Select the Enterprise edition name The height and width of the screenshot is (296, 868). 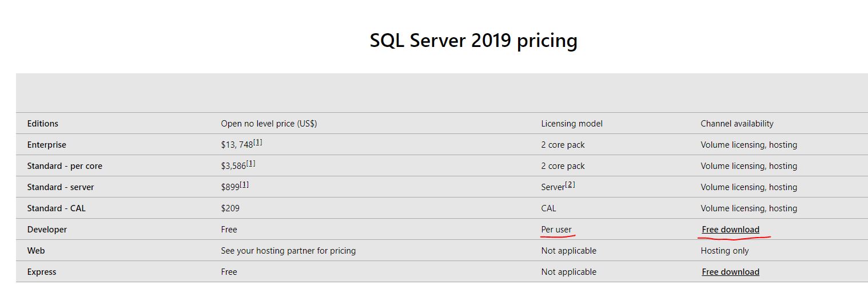(47, 145)
